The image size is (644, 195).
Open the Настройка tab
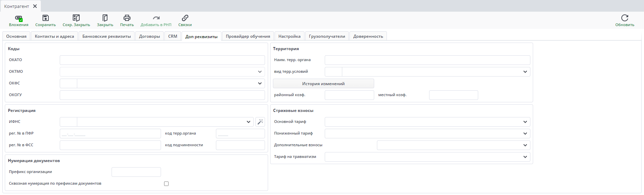click(289, 36)
